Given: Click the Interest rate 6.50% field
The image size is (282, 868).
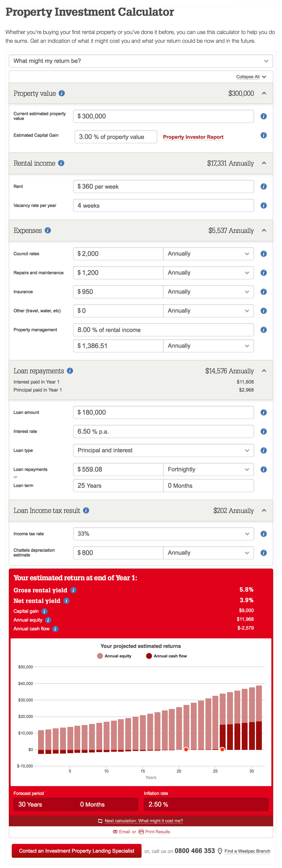Looking at the screenshot, I should (x=164, y=431).
